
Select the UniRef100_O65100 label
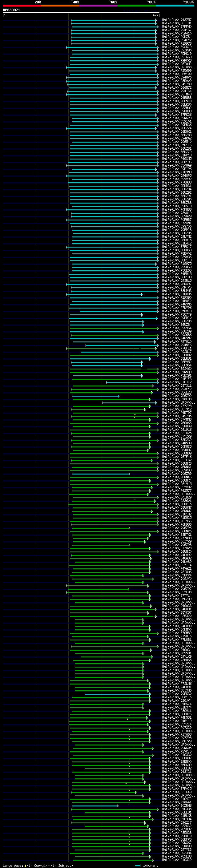pos(177,74)
